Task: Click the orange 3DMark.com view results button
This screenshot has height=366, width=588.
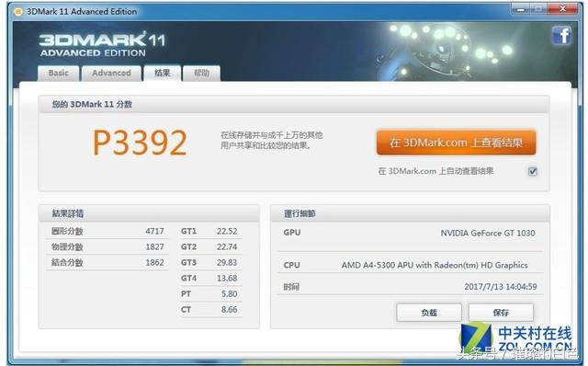Action: (456, 143)
